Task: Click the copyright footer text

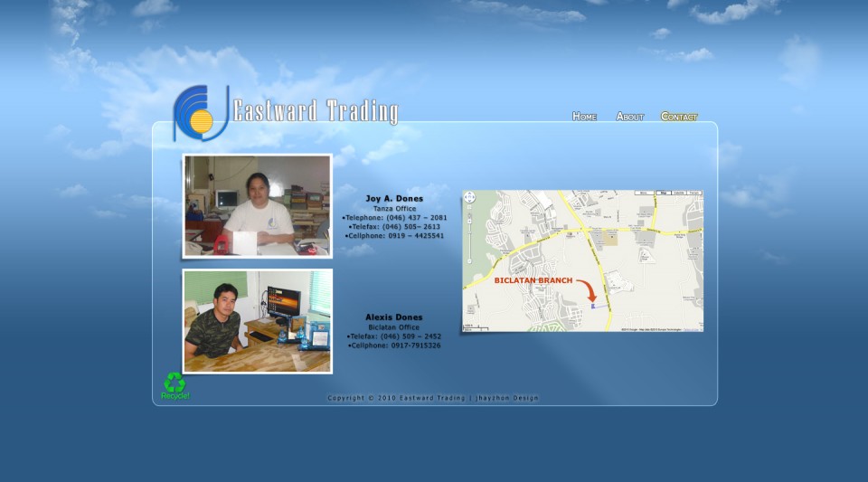Action: tap(433, 398)
